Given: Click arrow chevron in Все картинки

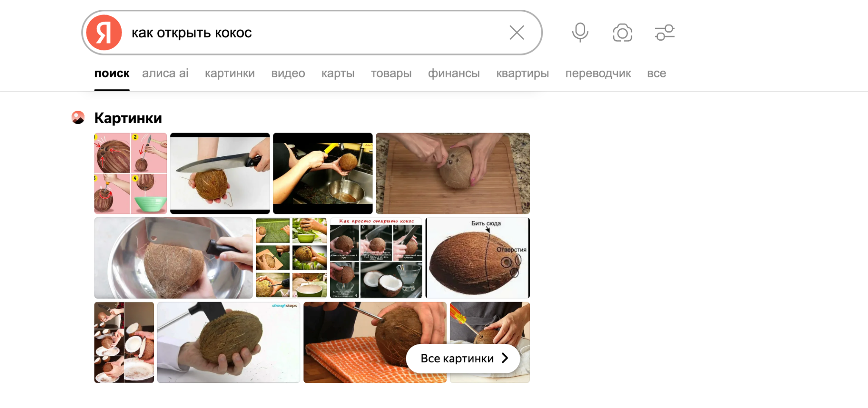Looking at the screenshot, I should [505, 358].
